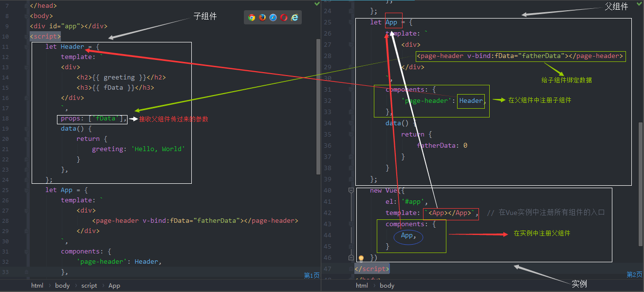Collapse the fold end marker at line 46
The image size is (644, 292).
click(x=351, y=257)
